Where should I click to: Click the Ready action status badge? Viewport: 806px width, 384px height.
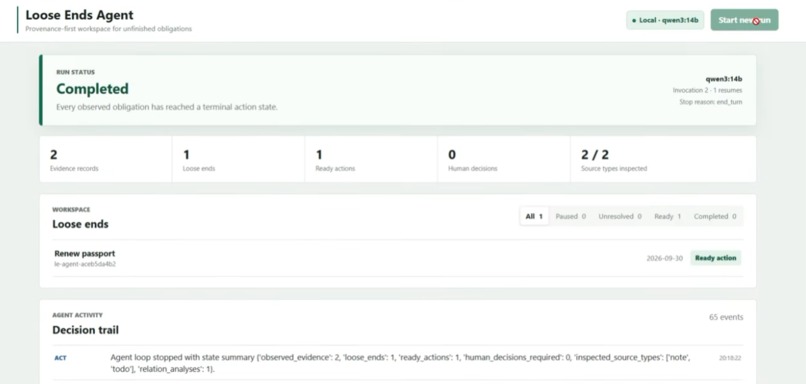click(715, 258)
